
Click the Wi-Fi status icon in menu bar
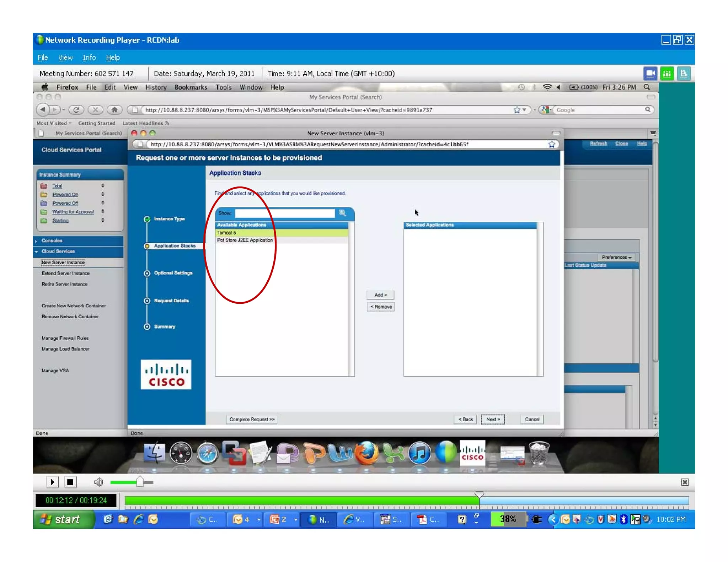click(x=547, y=87)
